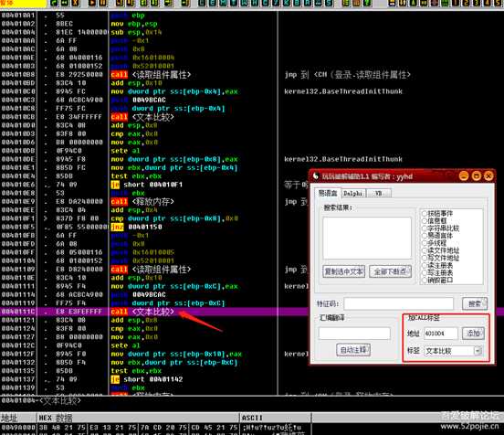Expand the 标签 combo box dropdown arrow
504x435 pixels.
point(478,351)
